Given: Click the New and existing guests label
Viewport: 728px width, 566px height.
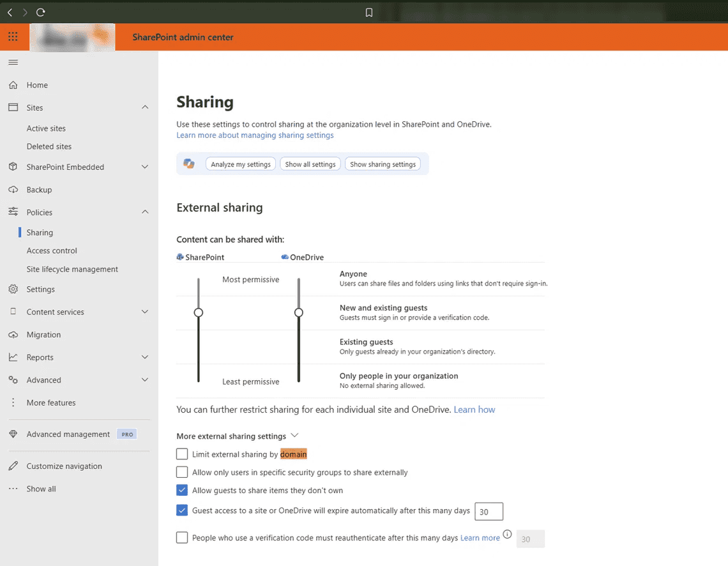Looking at the screenshot, I should coord(383,307).
